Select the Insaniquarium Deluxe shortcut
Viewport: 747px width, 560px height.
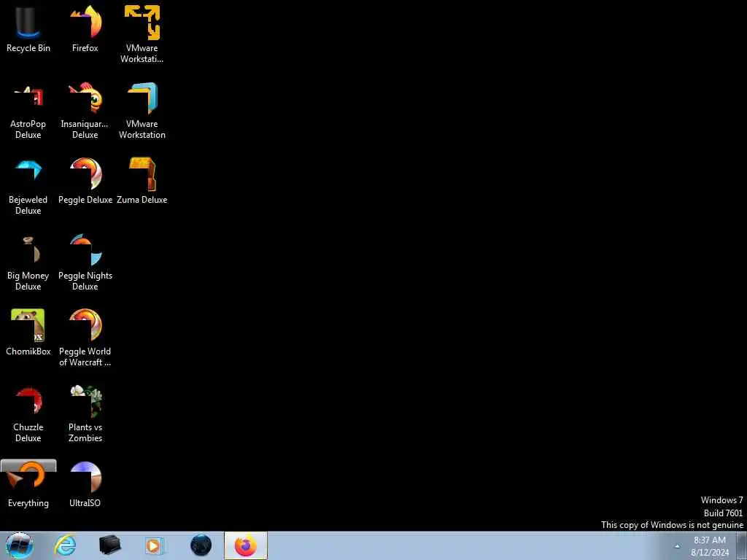click(x=85, y=111)
